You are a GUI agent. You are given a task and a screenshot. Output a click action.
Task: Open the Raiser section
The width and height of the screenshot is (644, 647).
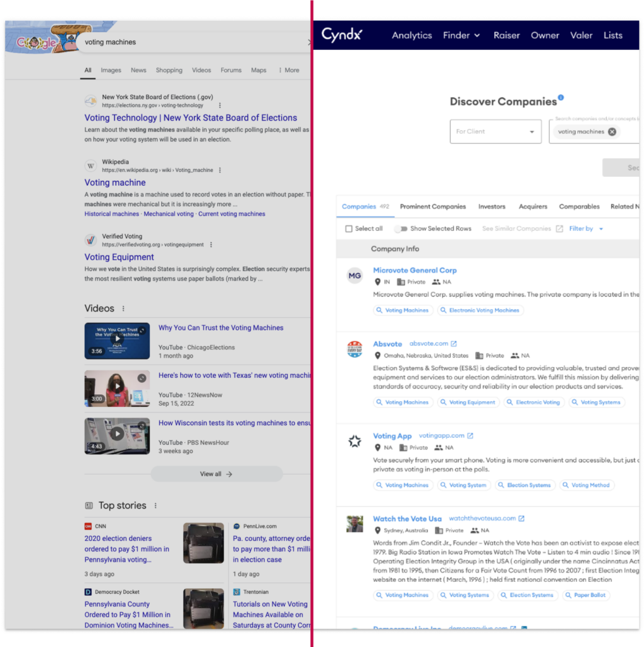coord(506,35)
